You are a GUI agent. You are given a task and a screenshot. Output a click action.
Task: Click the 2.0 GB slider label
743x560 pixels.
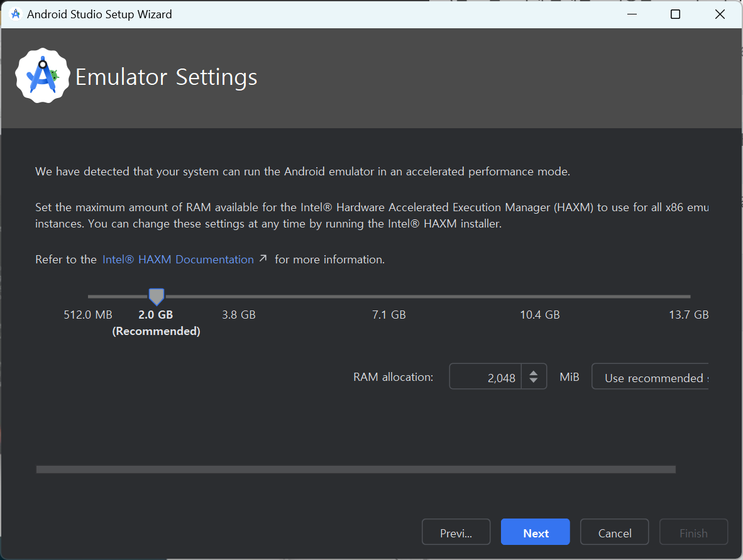pyautogui.click(x=156, y=315)
